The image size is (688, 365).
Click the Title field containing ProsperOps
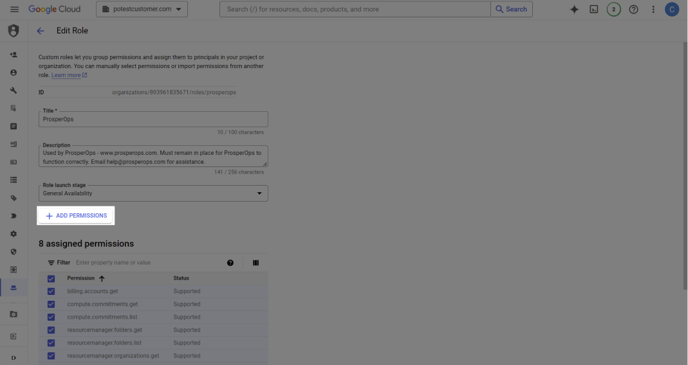(153, 119)
